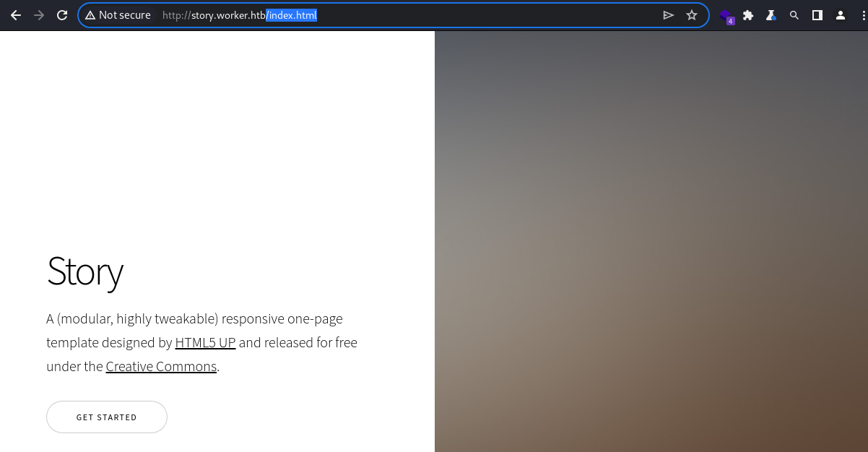Bookmark this page with the star
Screen dimensions: 868x452
pyautogui.click(x=692, y=15)
